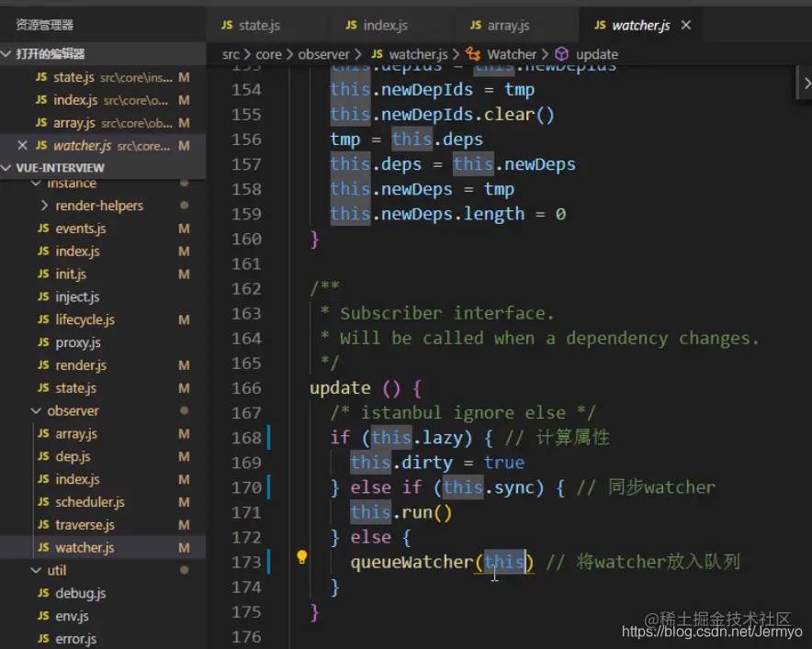Open state.js in open editors list

point(103,77)
